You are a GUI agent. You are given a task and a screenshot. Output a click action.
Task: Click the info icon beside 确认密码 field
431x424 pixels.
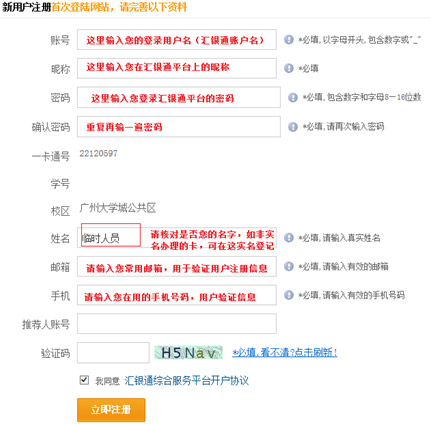click(293, 127)
